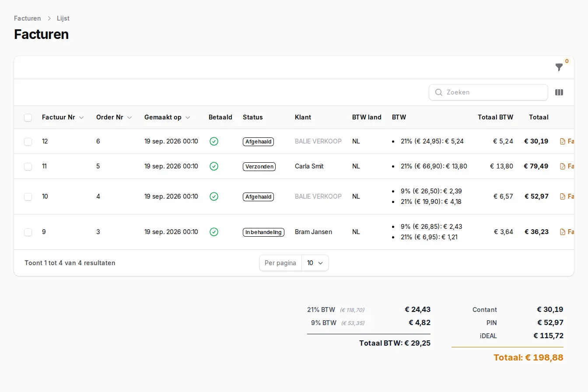This screenshot has height=392, width=588.
Task: Click the orange Totaal: € 198,88 summary
Action: click(528, 357)
